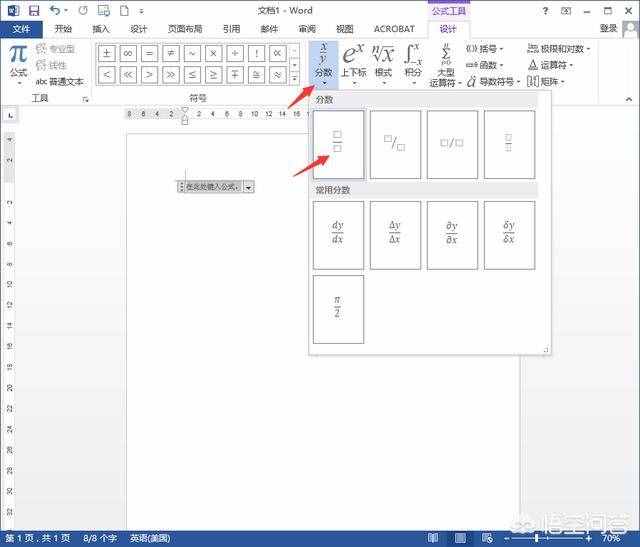This screenshot has height=547, width=640.
Task: Click the 8/8 个字 word count
Action: point(100,538)
